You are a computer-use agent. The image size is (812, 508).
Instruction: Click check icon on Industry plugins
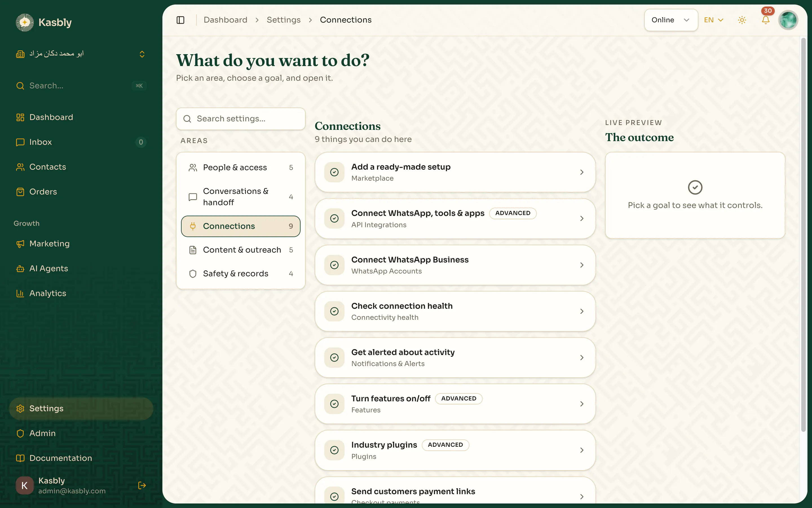(334, 450)
